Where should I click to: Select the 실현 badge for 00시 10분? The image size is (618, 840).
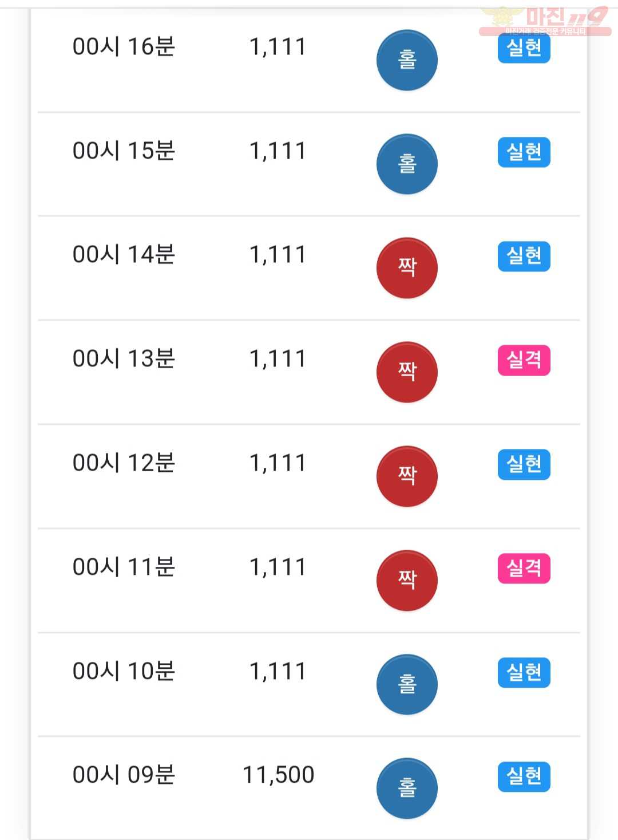tap(524, 672)
